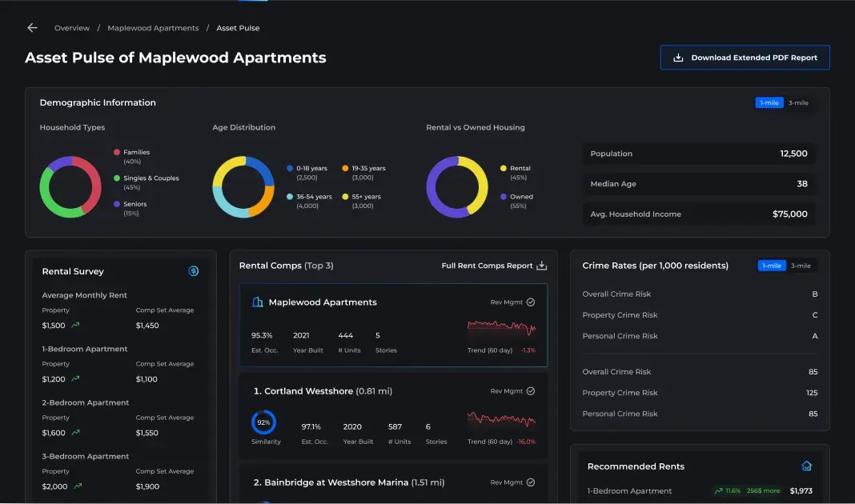Image resolution: width=855 pixels, height=504 pixels.
Task: Click the building icon next to Maplewood Apartments
Action: (258, 302)
